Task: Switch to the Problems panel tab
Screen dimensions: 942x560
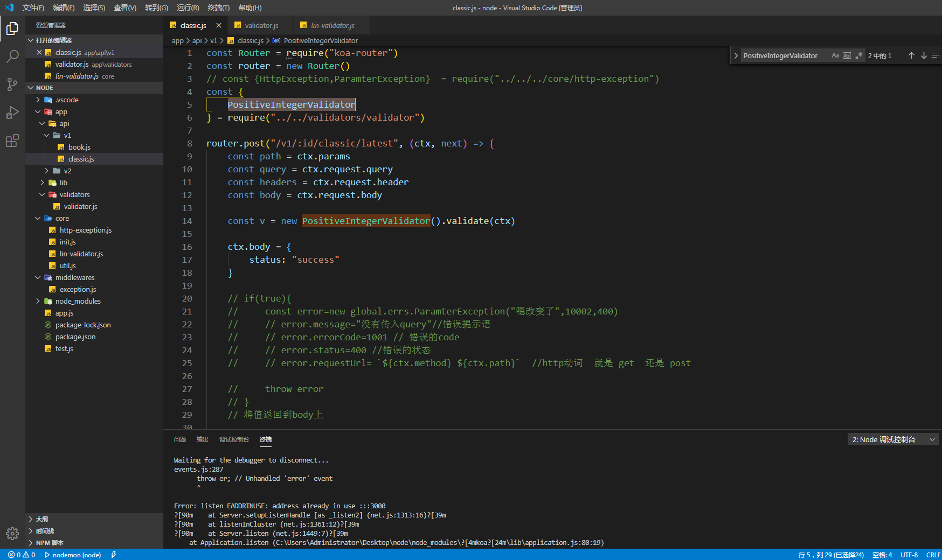Action: point(180,439)
